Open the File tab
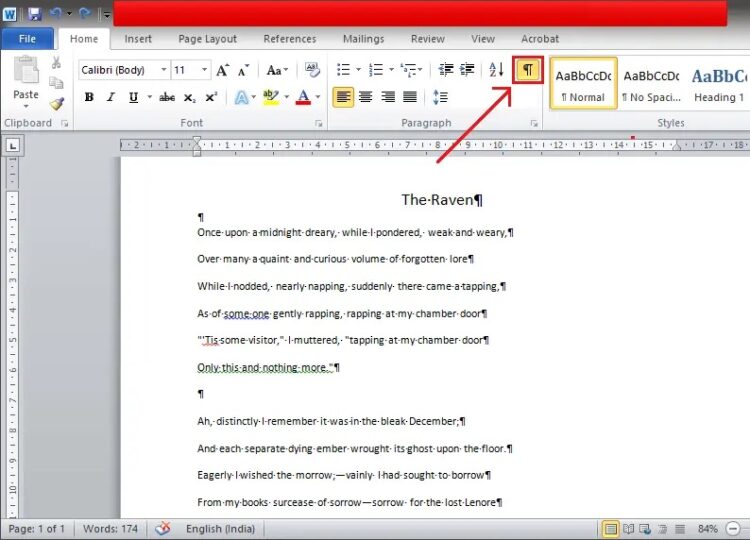The height and width of the screenshot is (540, 750). [27, 39]
